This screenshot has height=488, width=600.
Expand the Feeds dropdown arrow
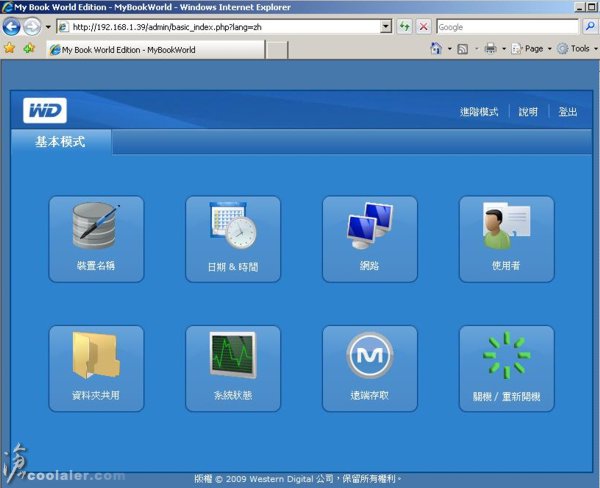[x=476, y=49]
